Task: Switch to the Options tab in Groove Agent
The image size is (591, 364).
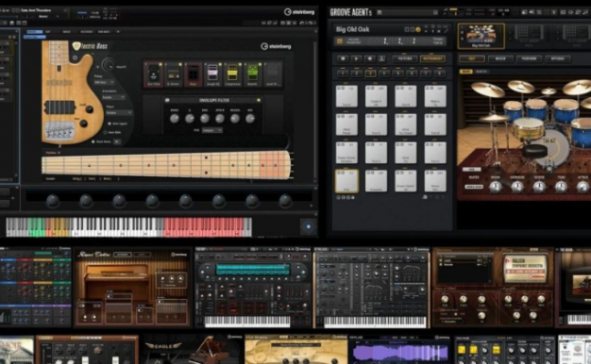Action: (558, 58)
